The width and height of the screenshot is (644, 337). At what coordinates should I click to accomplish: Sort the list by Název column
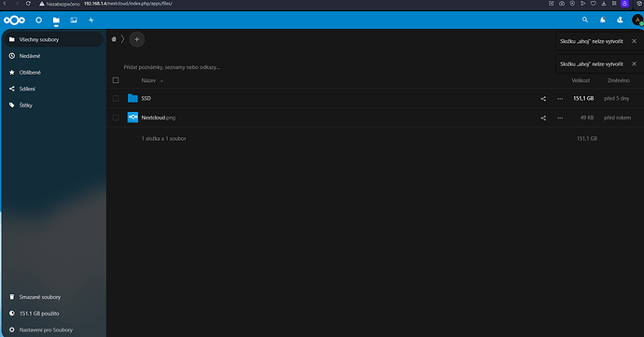148,80
